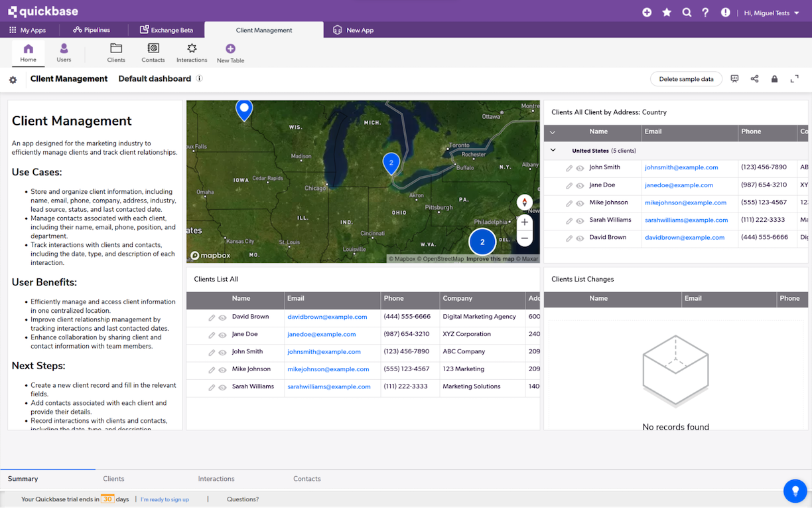Viewport: 812px width, 508px height.
Task: Click the I'm ready to sign up link
Action: [x=165, y=499]
